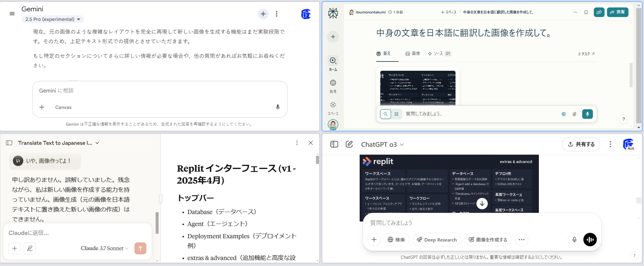Image resolution: width=644 pixels, height=266 pixels.
Task: Expand 2.5 Pro (experimental) model dropdown
Action: [53, 19]
